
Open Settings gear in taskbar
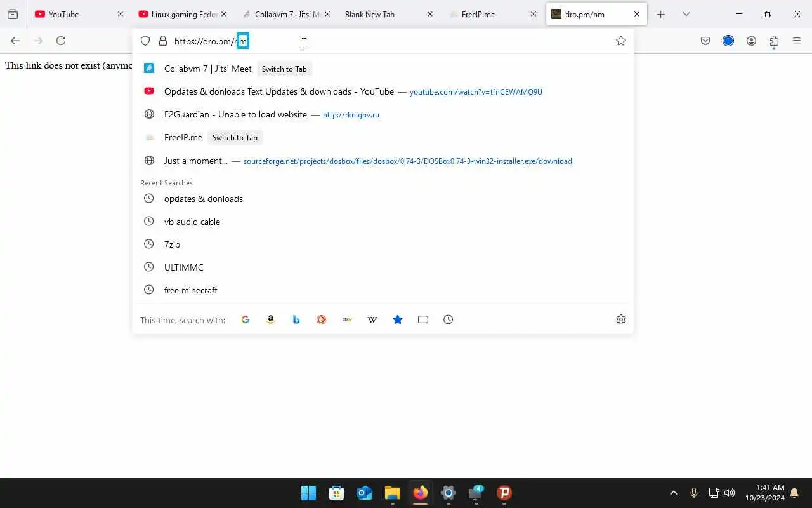(449, 493)
